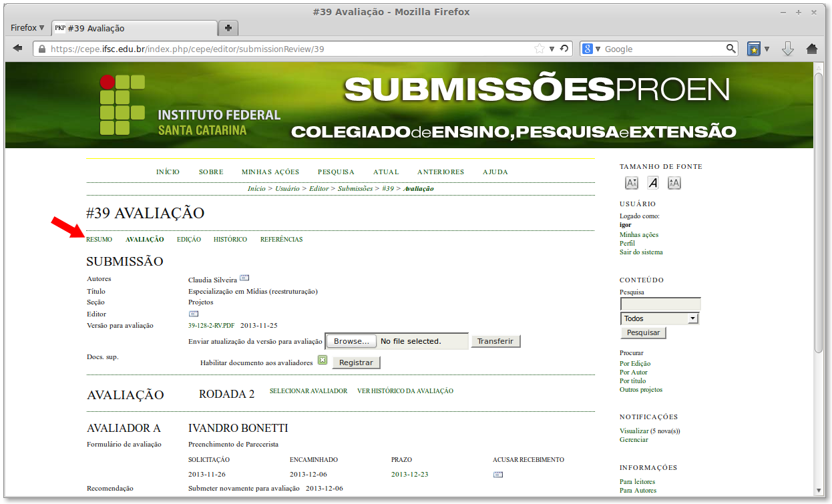Screen dimensions: 832x504
Task: Click the default font size icon
Action: 652,182
